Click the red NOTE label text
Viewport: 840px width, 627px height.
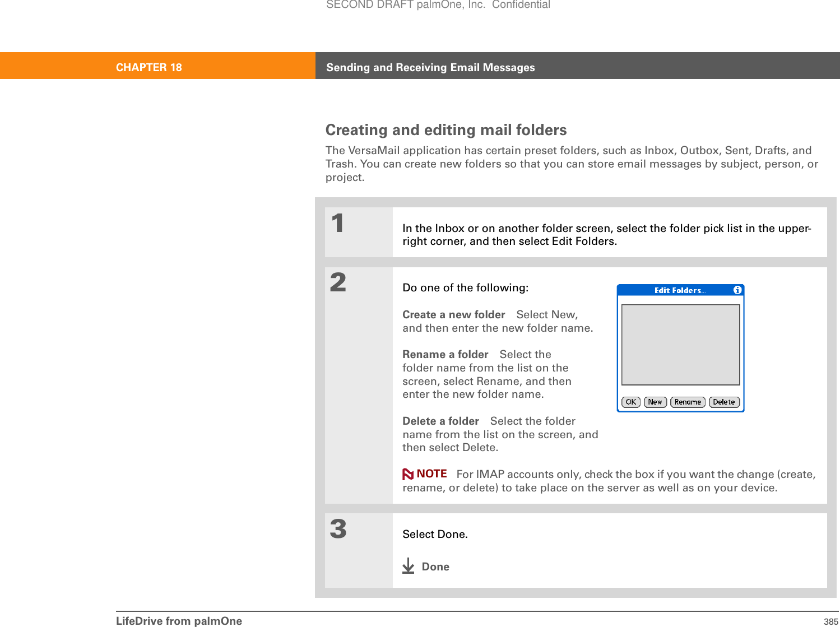pos(431,474)
